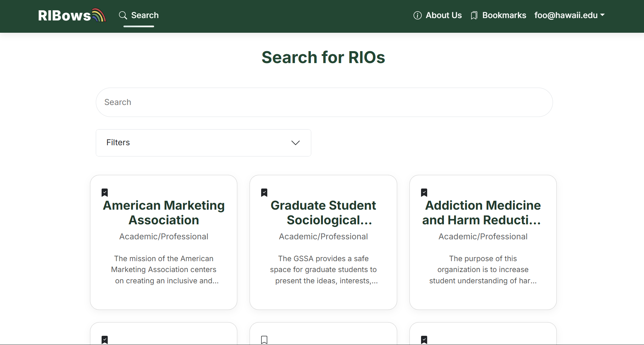This screenshot has width=644, height=345.
Task: Click the Bookmarks icon in the navbar
Action: [474, 16]
